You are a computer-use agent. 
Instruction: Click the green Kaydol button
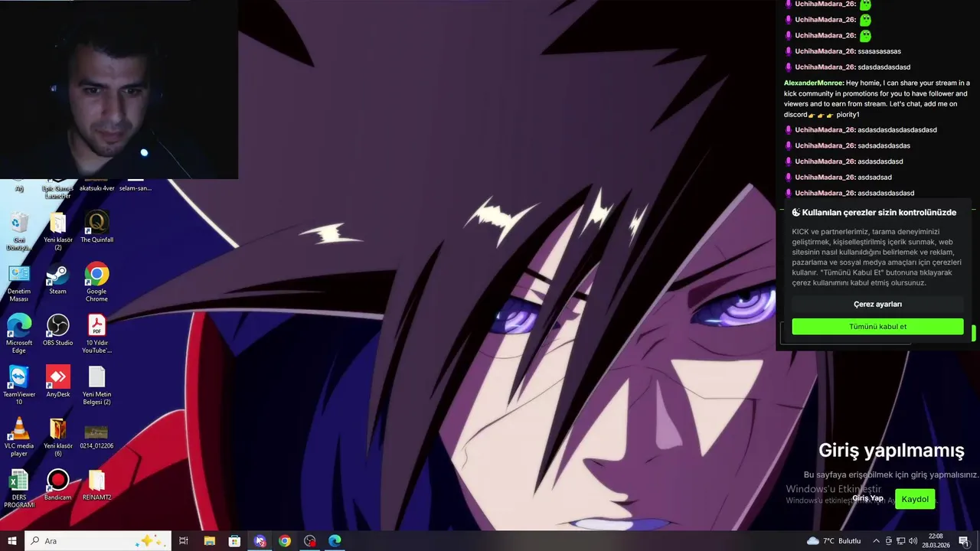coord(915,499)
